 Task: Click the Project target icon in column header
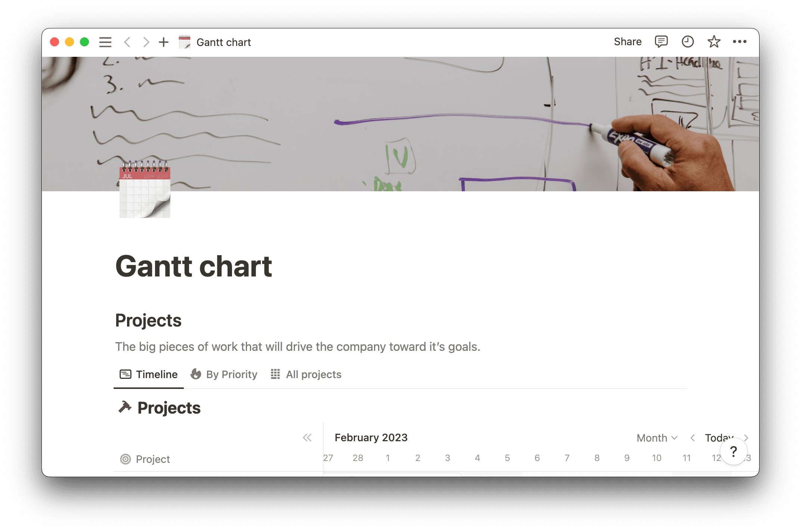coord(125,459)
